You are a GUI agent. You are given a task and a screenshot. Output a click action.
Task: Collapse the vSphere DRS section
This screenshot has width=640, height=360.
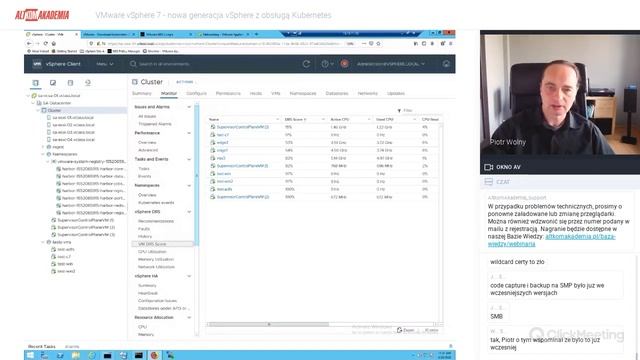coord(189,212)
